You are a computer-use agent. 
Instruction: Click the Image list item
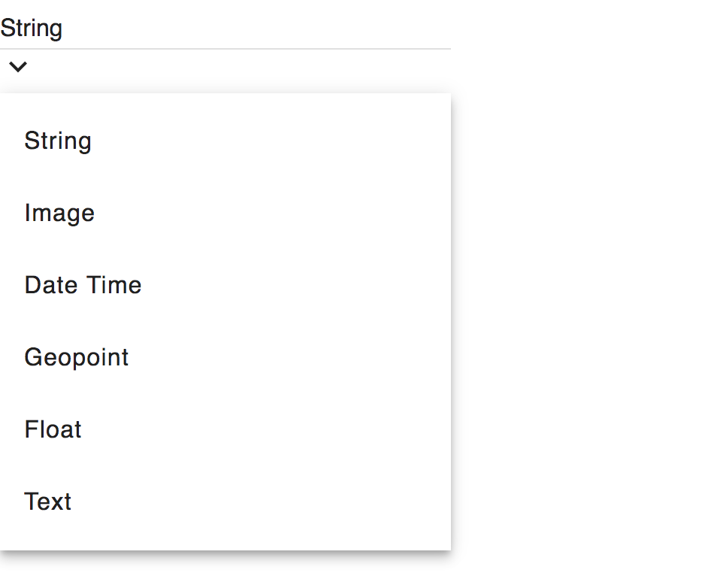click(x=59, y=213)
